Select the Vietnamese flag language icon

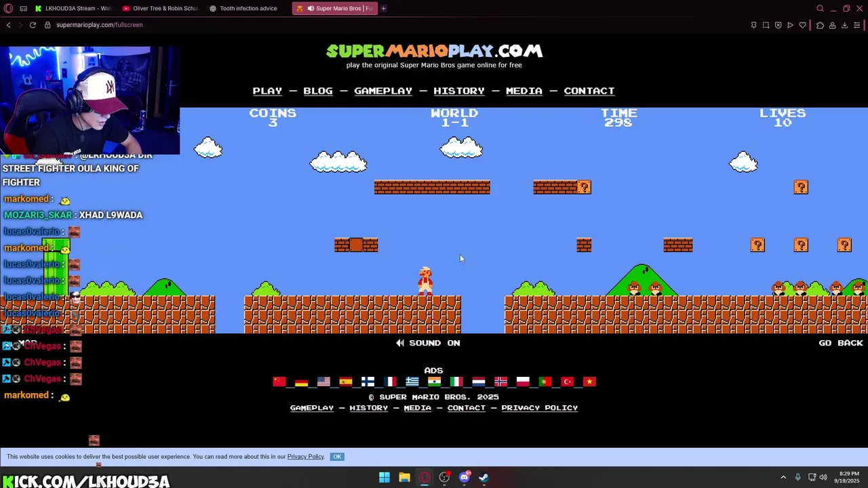[589, 382]
